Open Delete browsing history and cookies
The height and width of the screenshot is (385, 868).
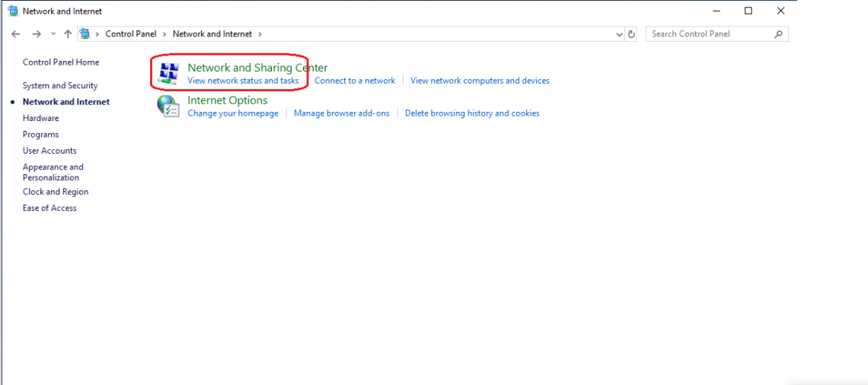point(472,113)
